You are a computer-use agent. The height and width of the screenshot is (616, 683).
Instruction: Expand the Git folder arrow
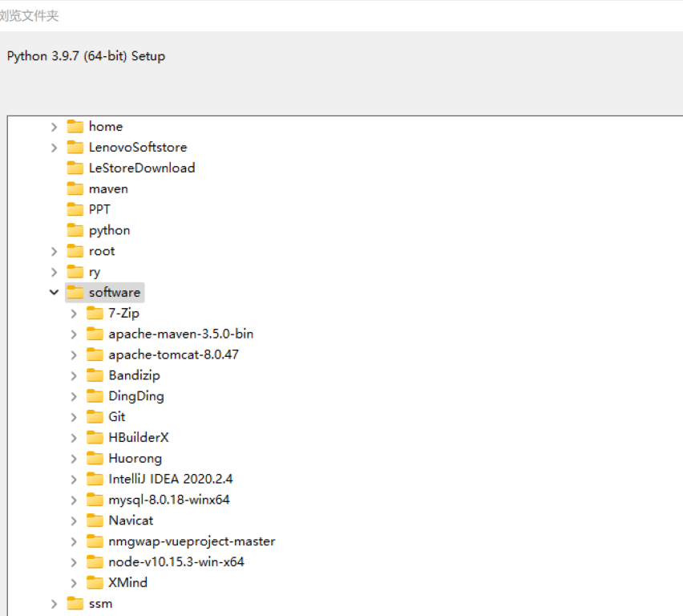[74, 417]
